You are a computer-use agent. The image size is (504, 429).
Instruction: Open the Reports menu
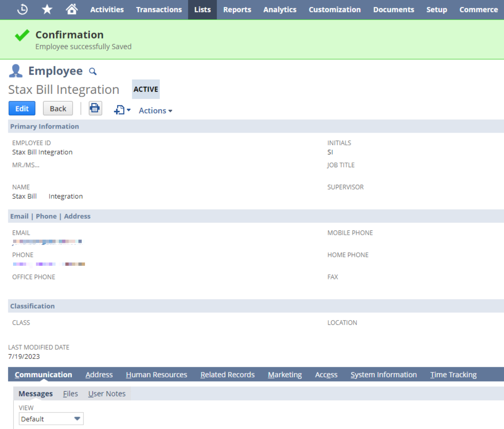[x=237, y=10]
